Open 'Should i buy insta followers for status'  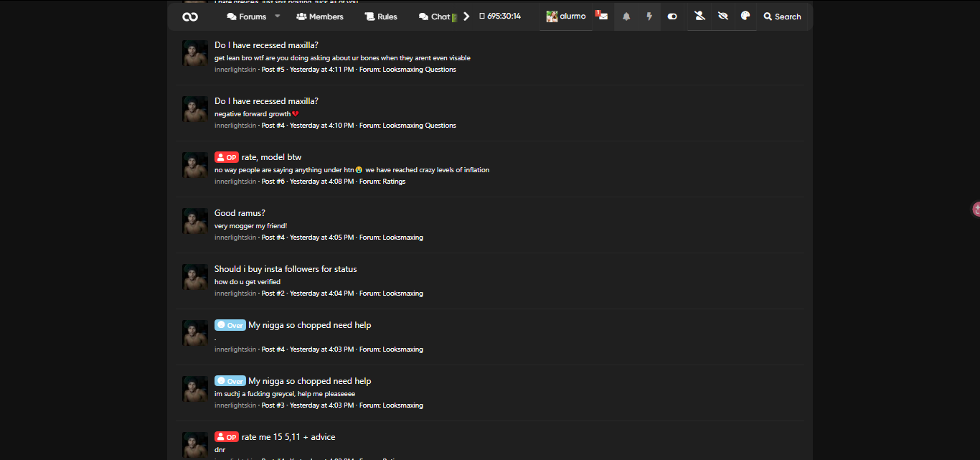[286, 269]
